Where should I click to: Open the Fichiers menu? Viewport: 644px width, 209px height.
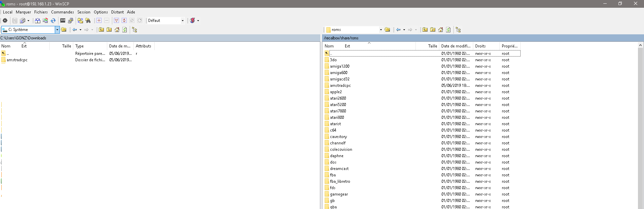point(41,12)
